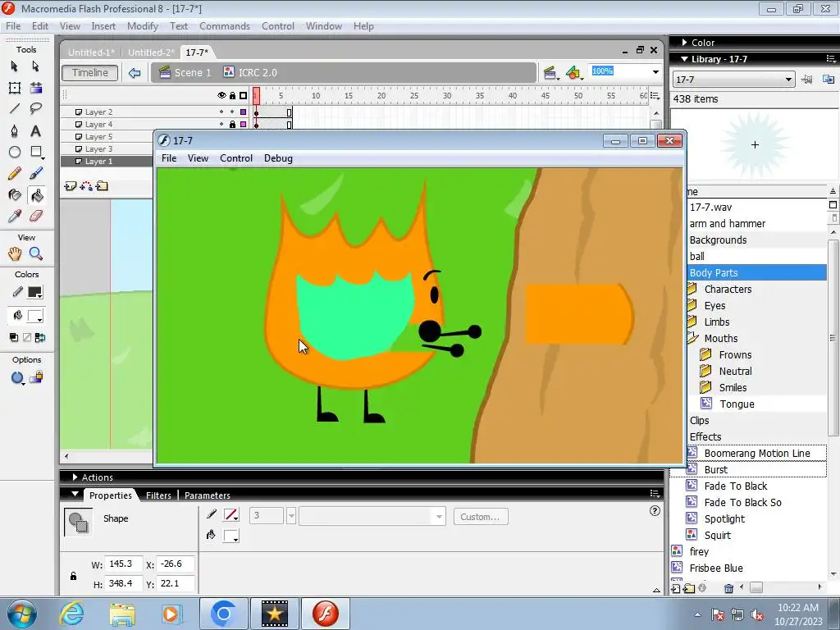Viewport: 840px width, 630px height.
Task: Select the Eraser tool
Action: (36, 216)
